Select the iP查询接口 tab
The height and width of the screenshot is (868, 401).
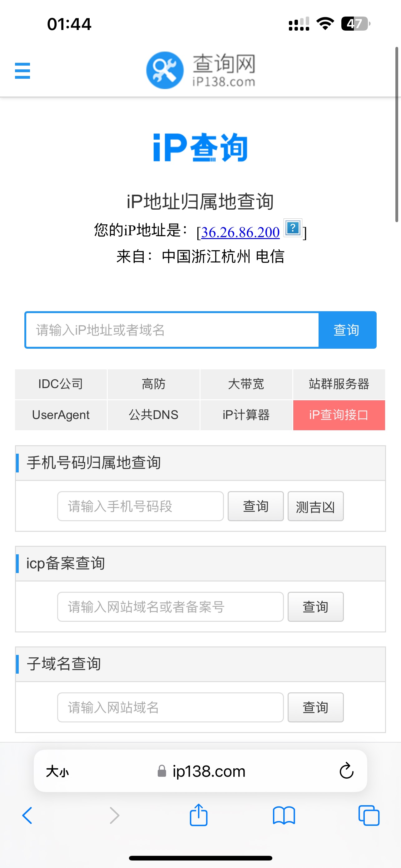point(339,415)
